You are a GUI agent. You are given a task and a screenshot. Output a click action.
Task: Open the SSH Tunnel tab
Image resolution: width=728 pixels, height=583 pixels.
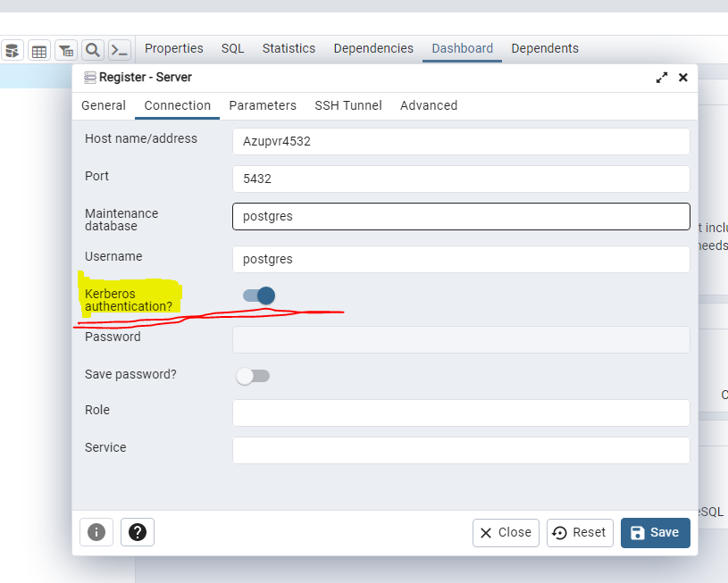[348, 105]
